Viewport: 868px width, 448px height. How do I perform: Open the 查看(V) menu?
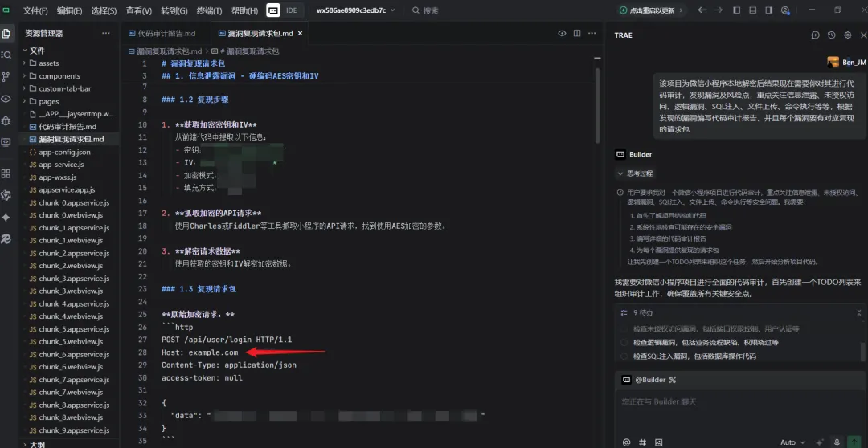click(138, 10)
